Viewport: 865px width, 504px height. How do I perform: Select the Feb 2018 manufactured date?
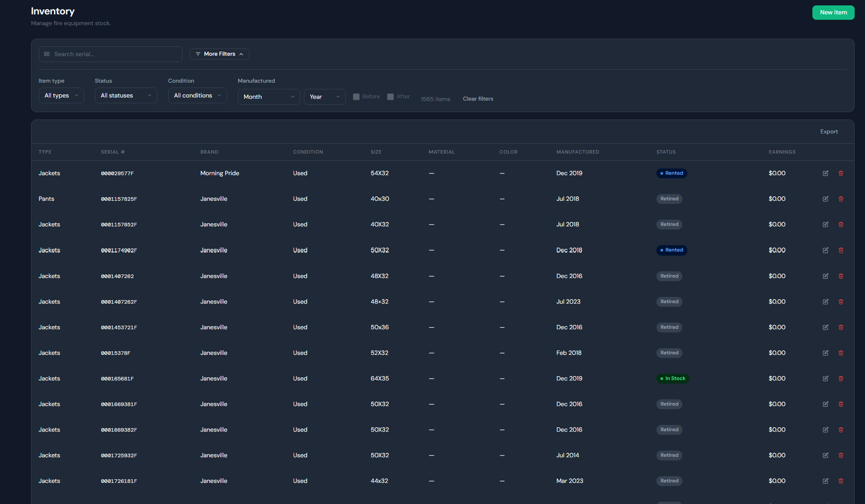tap(569, 353)
